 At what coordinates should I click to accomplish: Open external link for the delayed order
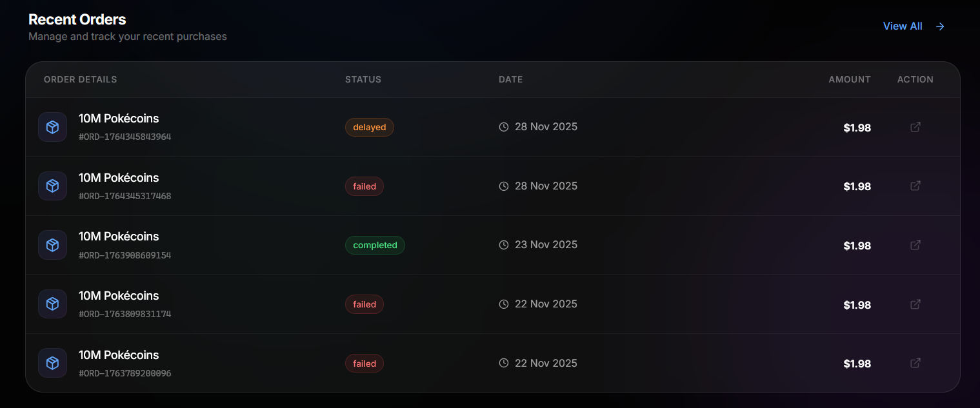point(915,127)
